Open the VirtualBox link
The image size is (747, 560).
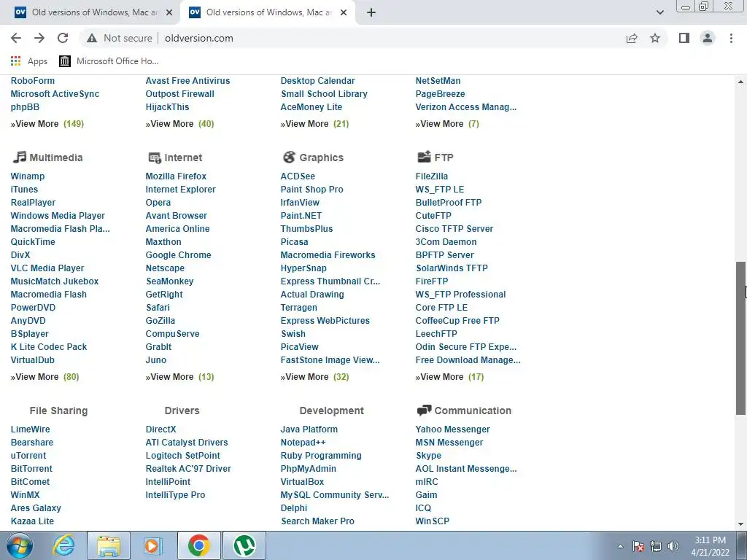(x=302, y=482)
